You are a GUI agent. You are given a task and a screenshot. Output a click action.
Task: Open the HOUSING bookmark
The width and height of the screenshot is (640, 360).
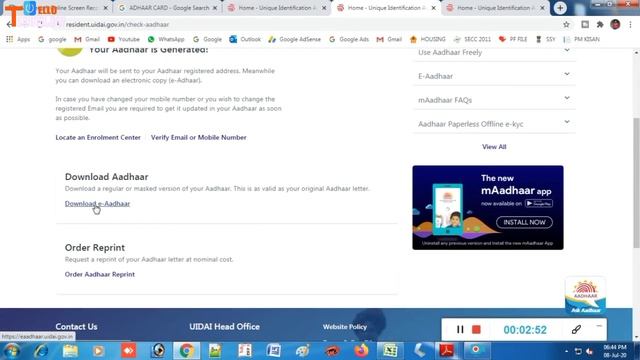(x=428, y=39)
